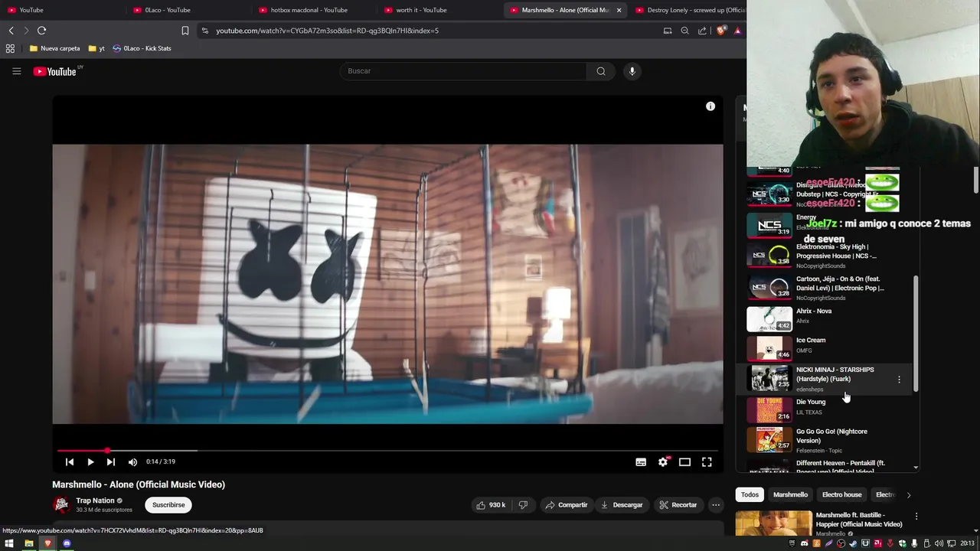
Task: Open the Trap Nation channel name link
Action: coord(95,500)
